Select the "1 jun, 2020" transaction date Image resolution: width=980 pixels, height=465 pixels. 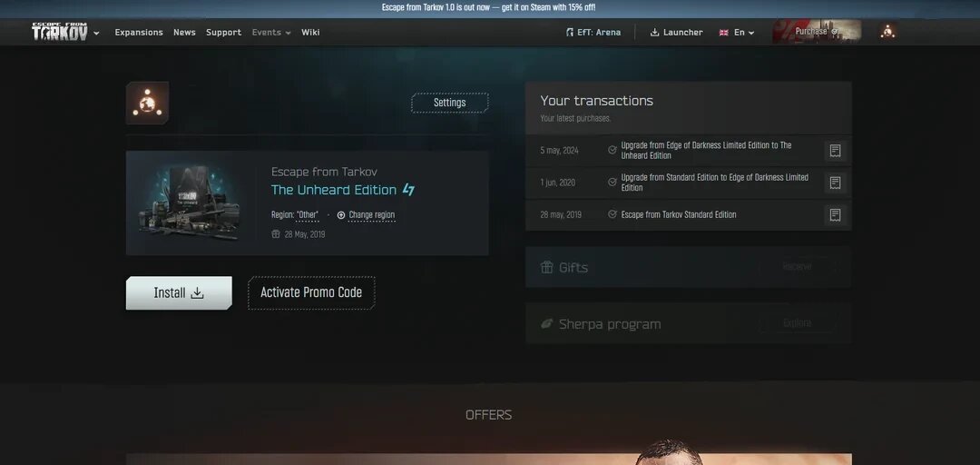click(557, 183)
